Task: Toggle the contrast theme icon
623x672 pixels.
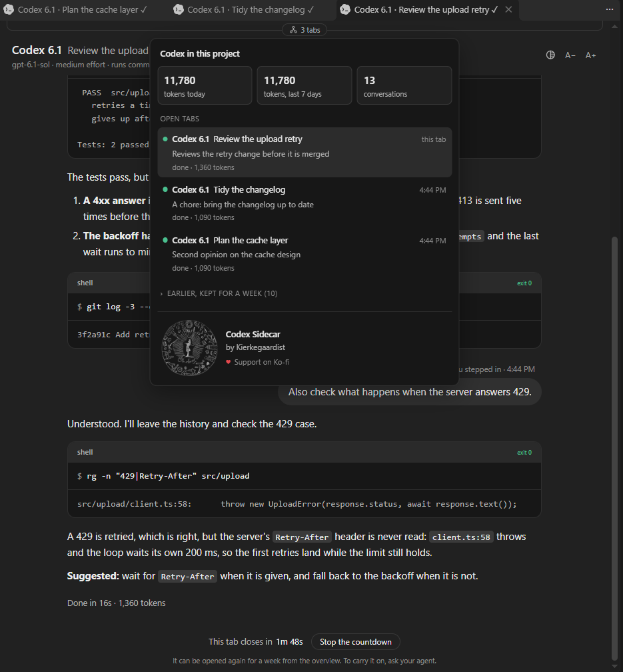Action: (550, 55)
